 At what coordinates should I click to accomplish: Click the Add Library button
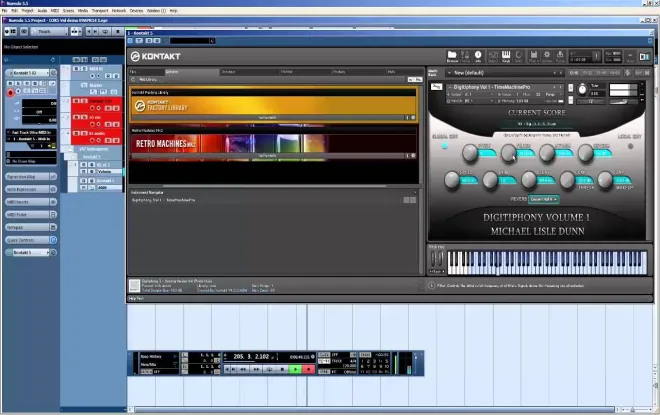148,79
